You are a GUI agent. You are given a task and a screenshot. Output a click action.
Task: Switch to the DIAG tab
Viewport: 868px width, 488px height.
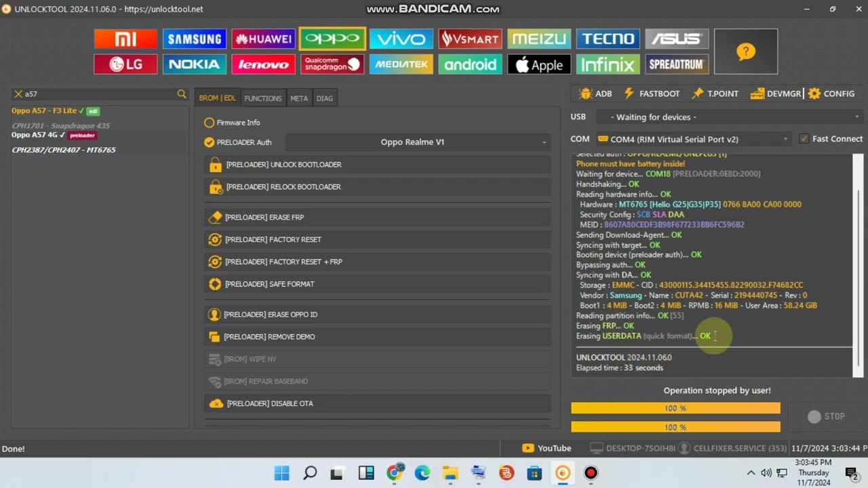coord(325,98)
